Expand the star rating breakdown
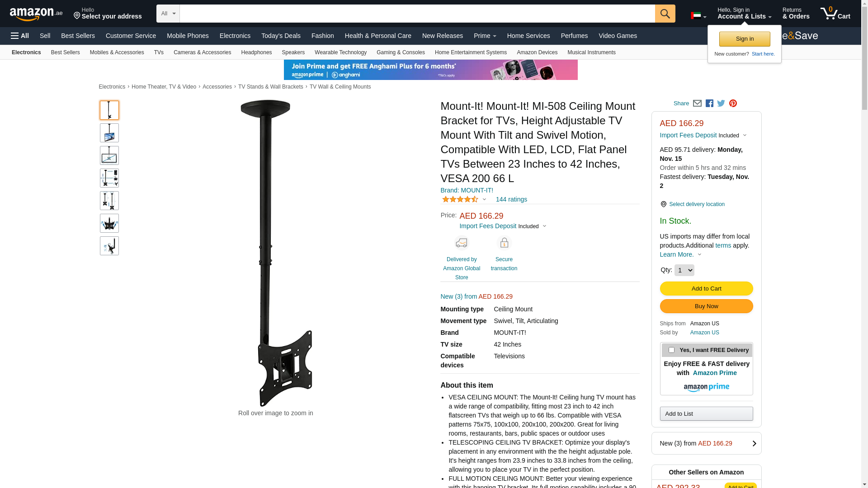Image resolution: width=868 pixels, height=488 pixels. 464,199
